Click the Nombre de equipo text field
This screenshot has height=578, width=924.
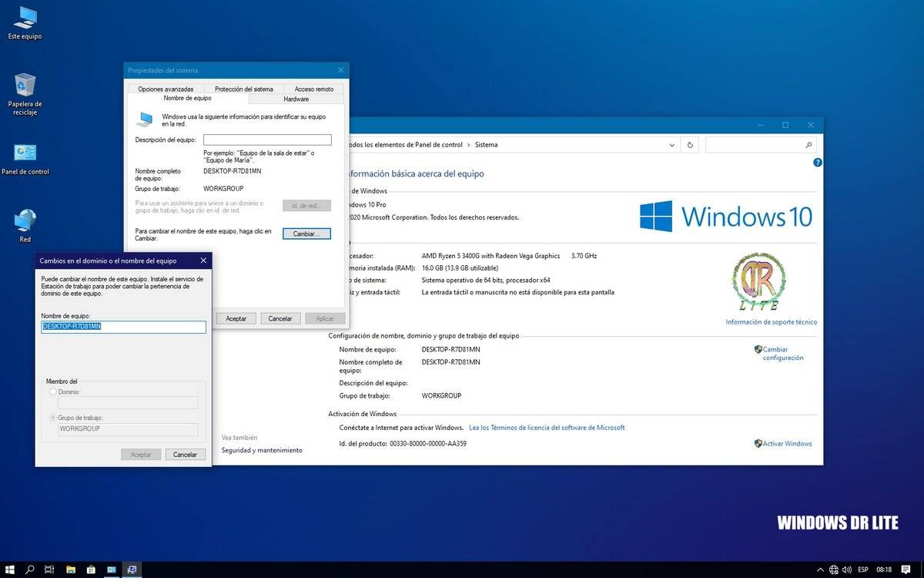tap(123, 327)
